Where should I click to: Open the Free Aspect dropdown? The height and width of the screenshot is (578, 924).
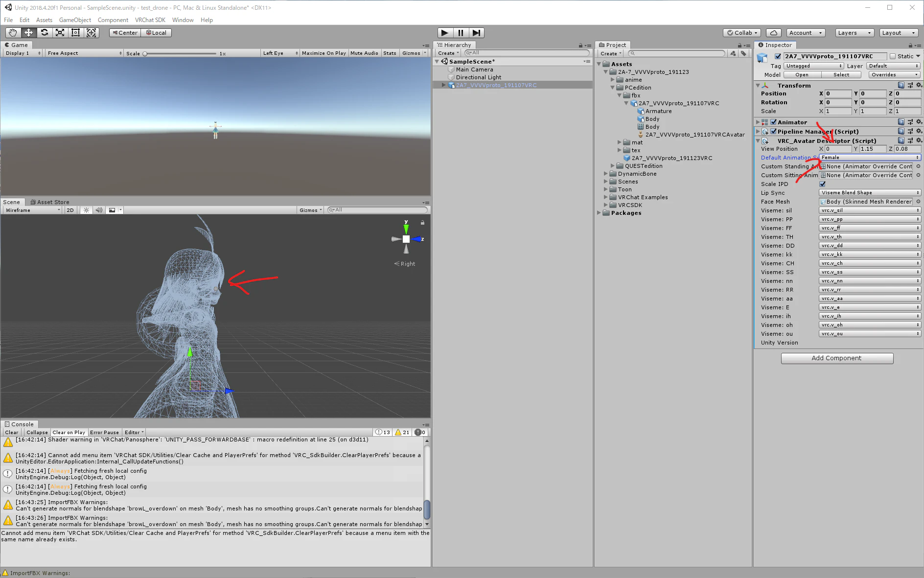click(x=84, y=53)
